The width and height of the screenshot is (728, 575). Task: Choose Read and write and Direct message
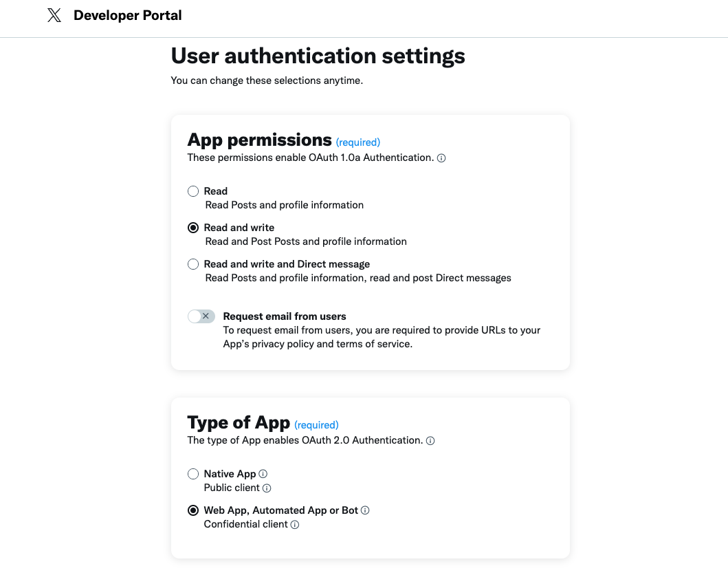(x=193, y=264)
